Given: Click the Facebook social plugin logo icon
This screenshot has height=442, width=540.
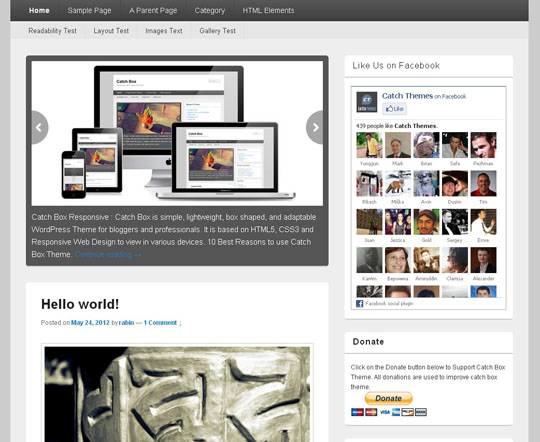Looking at the screenshot, I should click(360, 304).
